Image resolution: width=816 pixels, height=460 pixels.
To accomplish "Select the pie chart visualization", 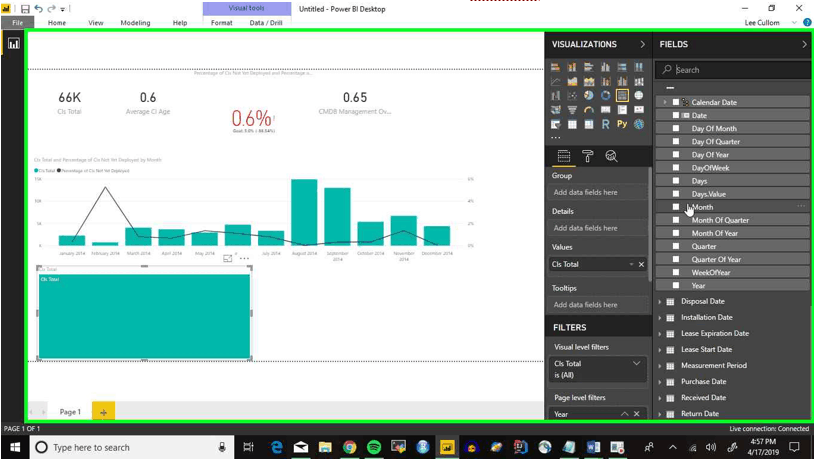I will pos(590,96).
